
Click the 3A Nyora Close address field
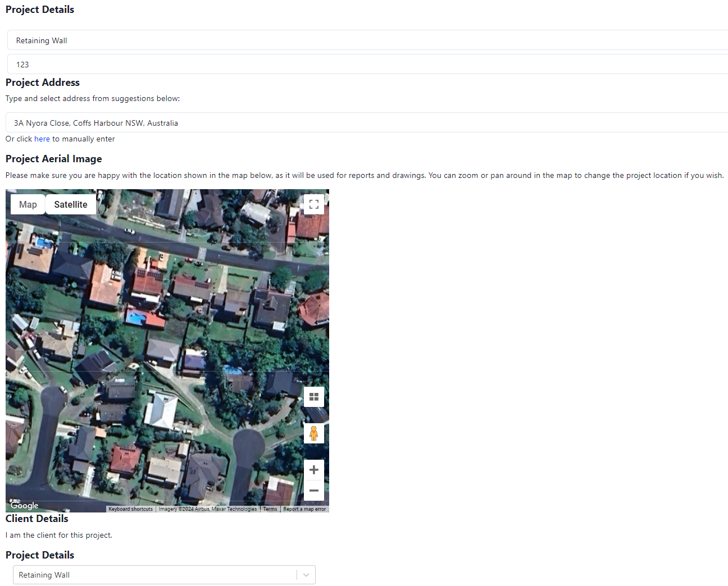pyautogui.click(x=365, y=123)
